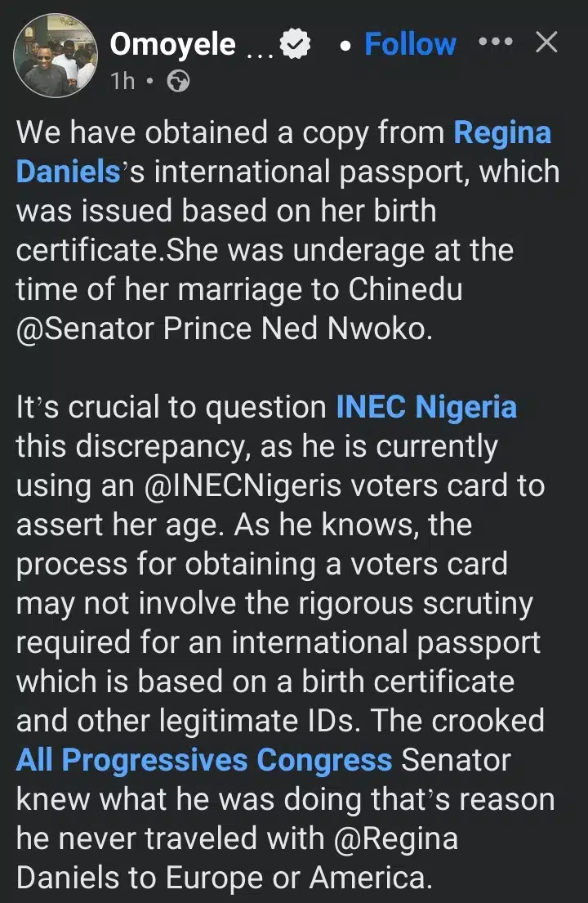Open the All Progressives Congress link

coord(204,760)
